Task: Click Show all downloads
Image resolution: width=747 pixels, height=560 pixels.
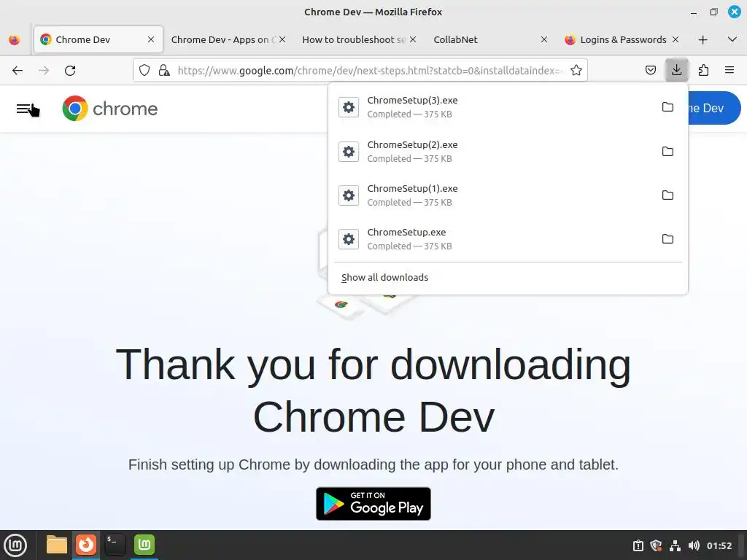Action: click(x=385, y=277)
